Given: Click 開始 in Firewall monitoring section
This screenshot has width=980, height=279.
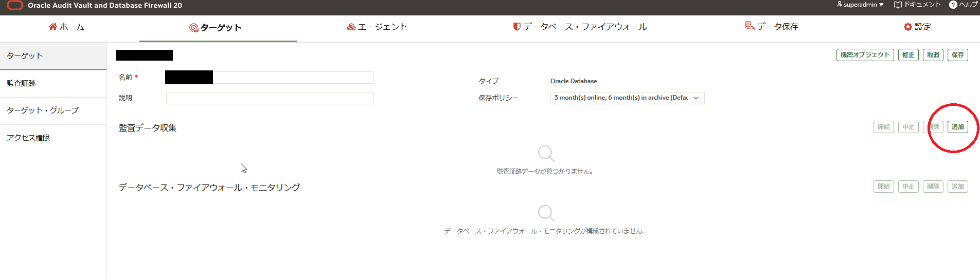Looking at the screenshot, I should pos(884,187).
